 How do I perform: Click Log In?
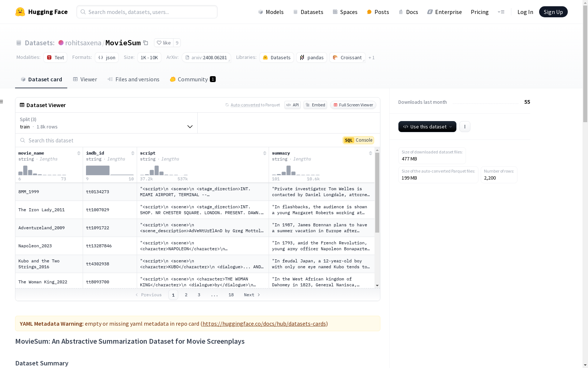(525, 12)
